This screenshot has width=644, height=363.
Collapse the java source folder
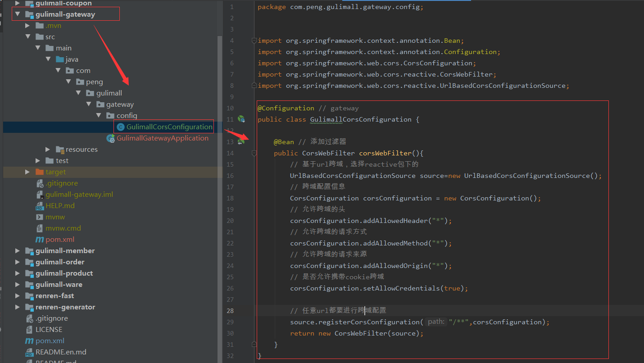coord(48,59)
